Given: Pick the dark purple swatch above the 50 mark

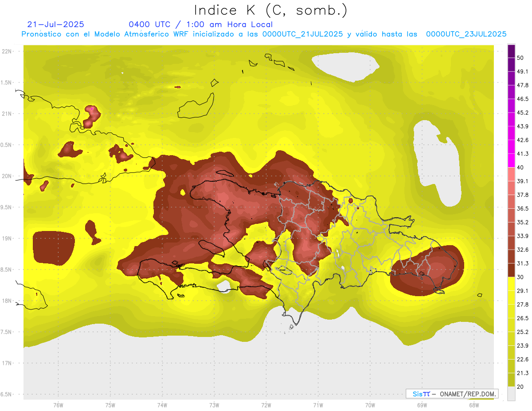Looking at the screenshot, I should click(511, 51).
